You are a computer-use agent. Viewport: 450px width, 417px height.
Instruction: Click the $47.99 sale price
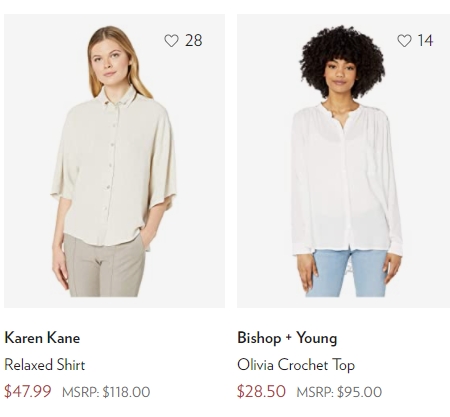click(28, 391)
